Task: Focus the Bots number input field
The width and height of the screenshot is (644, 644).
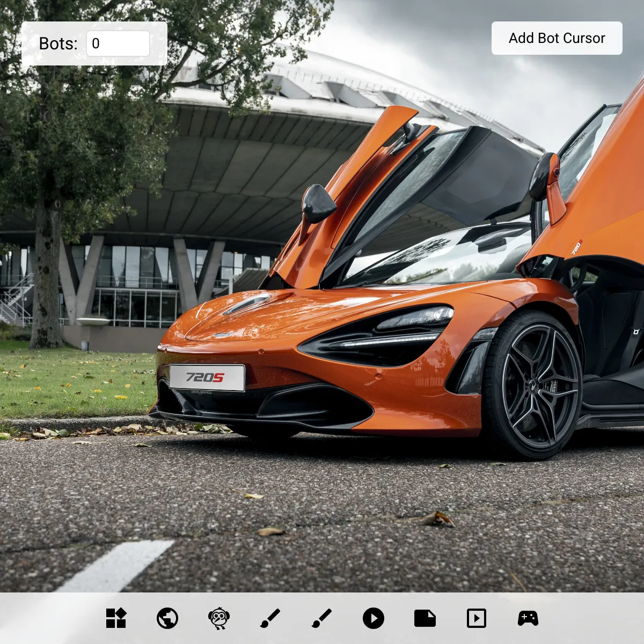Action: coord(118,43)
